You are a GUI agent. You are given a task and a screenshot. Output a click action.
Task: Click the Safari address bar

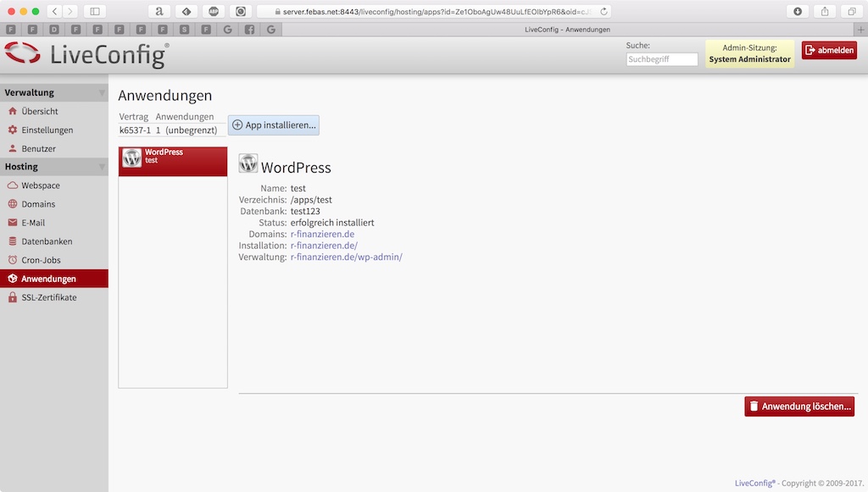coord(434,11)
